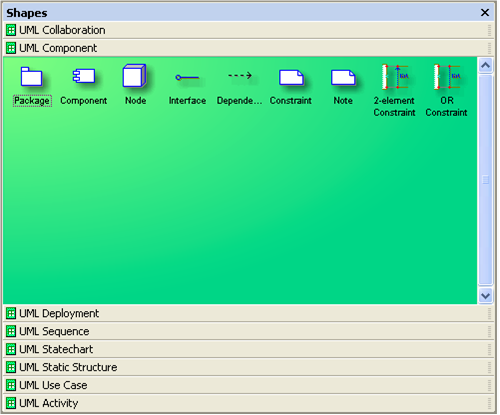Image resolution: width=500 pixels, height=415 pixels.
Task: Click the 2-element Constraint label
Action: click(395, 107)
